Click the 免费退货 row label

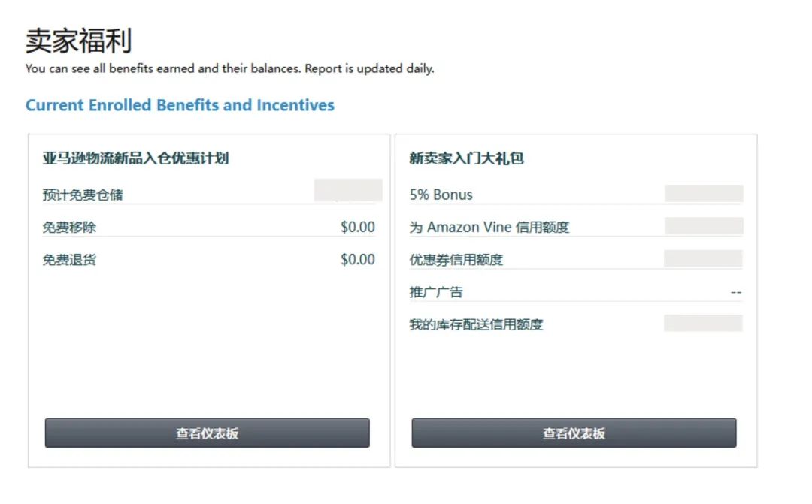[x=69, y=260]
